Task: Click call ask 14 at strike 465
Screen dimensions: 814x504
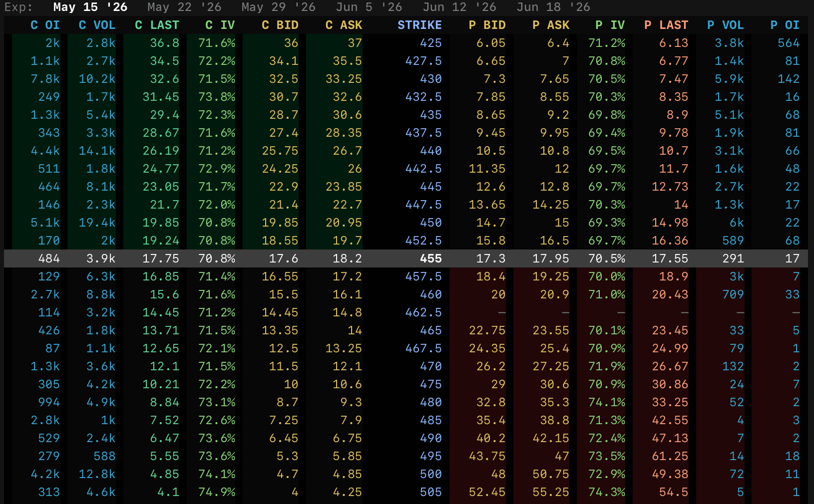Action: [x=355, y=330]
